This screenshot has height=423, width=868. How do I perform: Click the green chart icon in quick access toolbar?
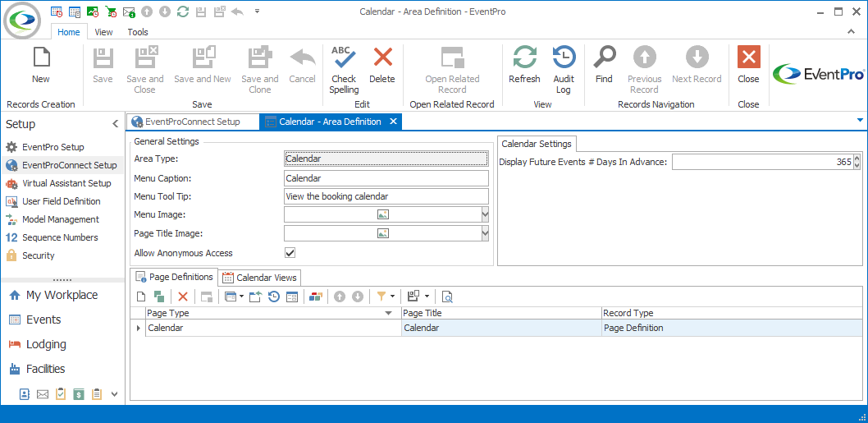(x=93, y=11)
